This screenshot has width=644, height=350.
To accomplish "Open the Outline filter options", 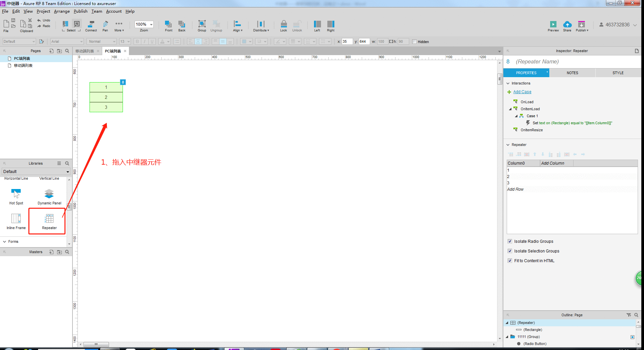I will pyautogui.click(x=629, y=315).
